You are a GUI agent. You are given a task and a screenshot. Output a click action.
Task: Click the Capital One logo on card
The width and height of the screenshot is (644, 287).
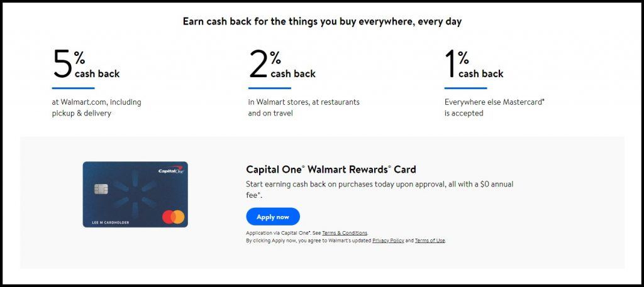[171, 170]
